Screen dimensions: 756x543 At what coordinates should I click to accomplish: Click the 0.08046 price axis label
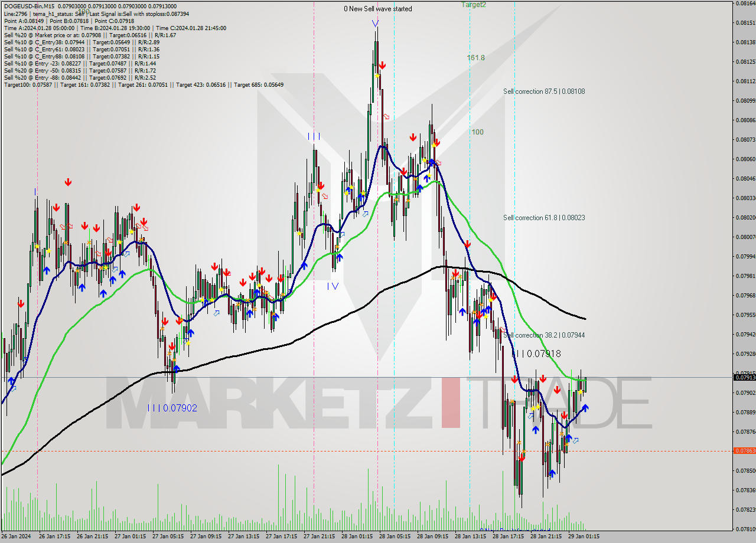746,178
